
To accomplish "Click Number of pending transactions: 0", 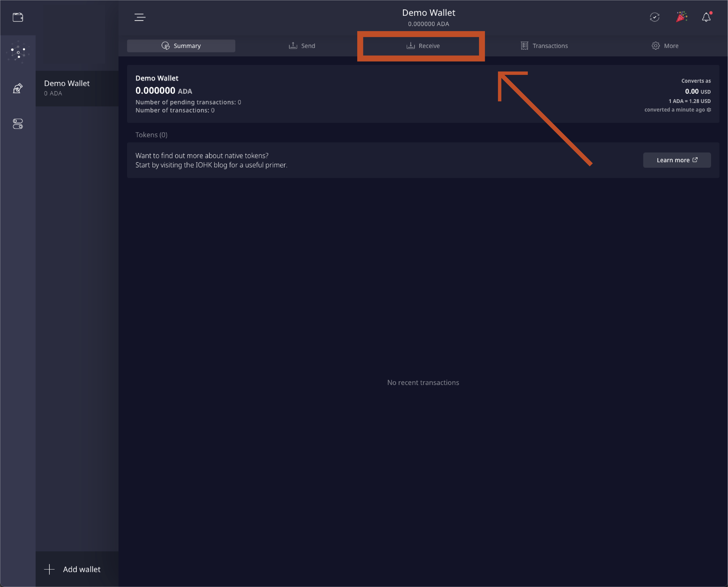I will coord(188,102).
